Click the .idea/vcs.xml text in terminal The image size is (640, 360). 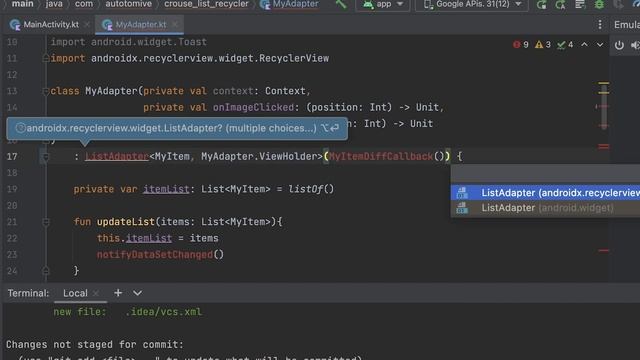[x=163, y=312]
